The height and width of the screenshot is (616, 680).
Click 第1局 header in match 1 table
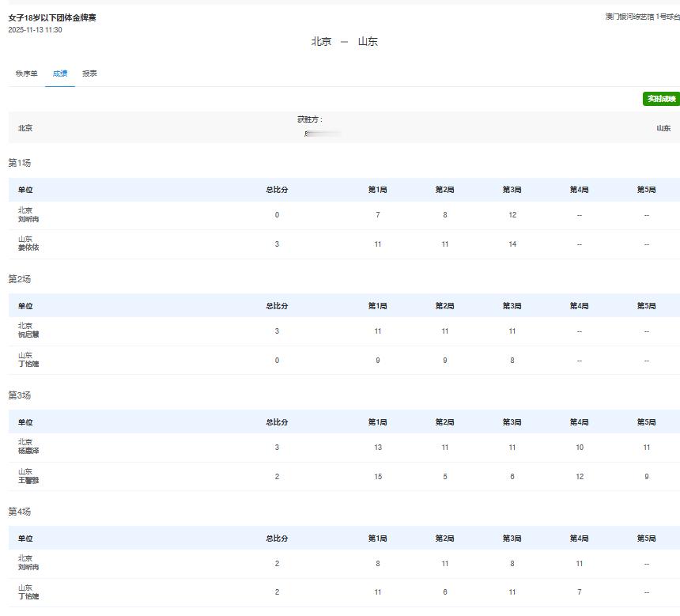tap(378, 190)
